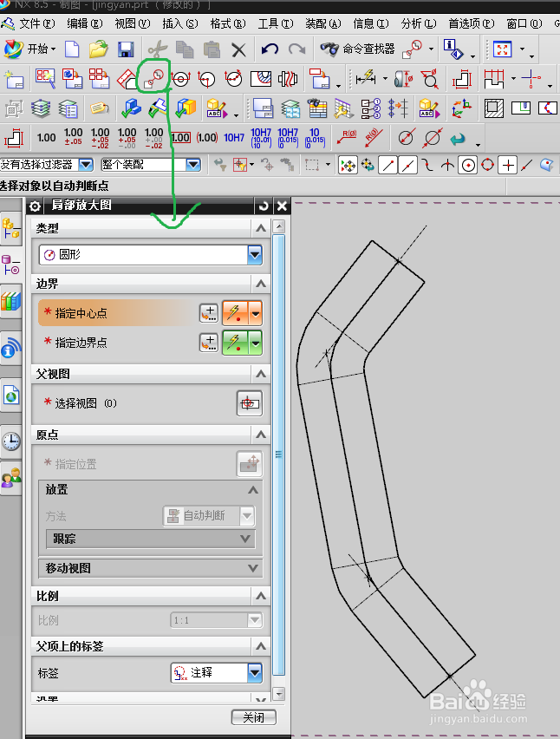The width and height of the screenshot is (560, 739).
Task: Toggle the snap End Point option
Action: click(x=387, y=166)
